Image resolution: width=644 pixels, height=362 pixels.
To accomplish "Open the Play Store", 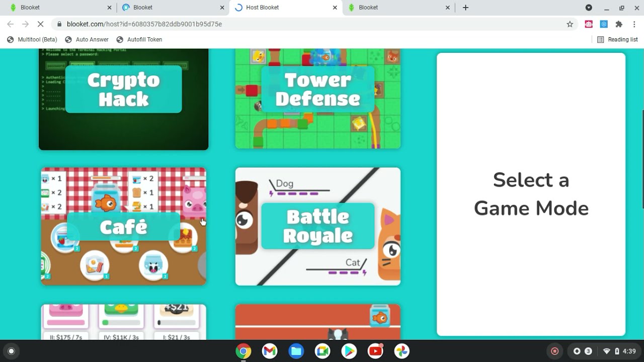I will point(349,351).
